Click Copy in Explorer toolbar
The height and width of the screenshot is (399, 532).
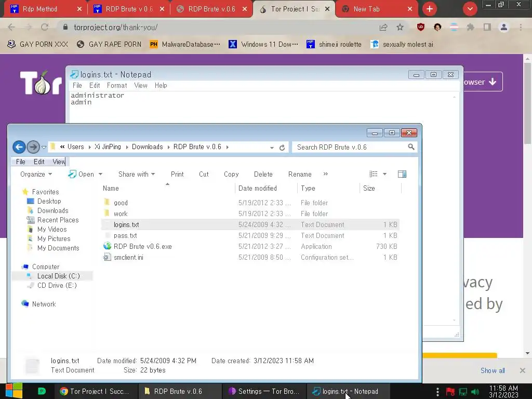pos(231,174)
